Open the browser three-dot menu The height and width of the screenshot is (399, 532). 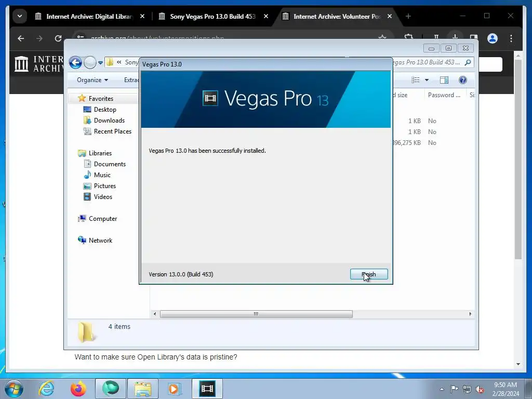511,38
